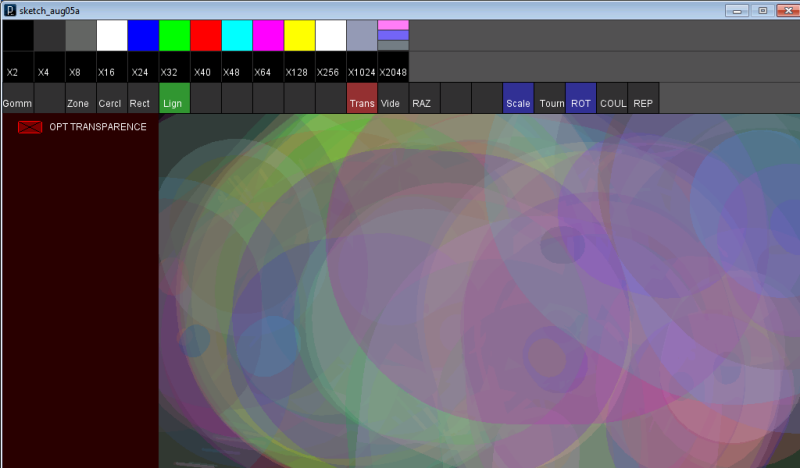Set brush size to X2048

(393, 67)
